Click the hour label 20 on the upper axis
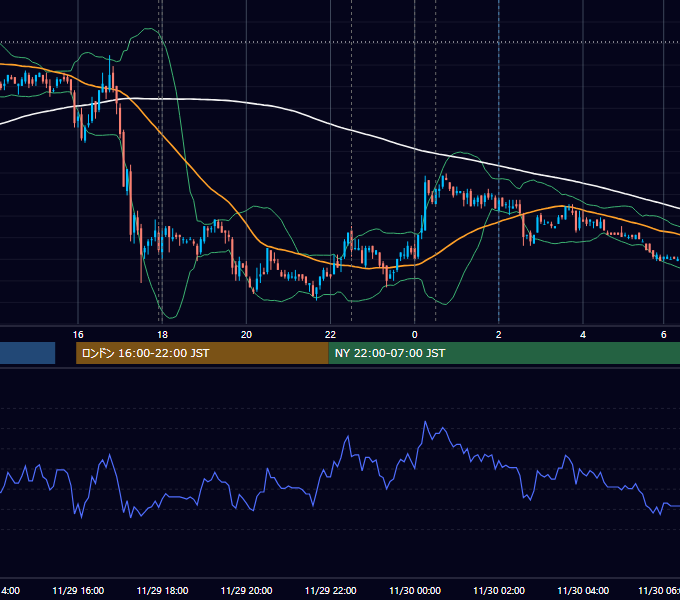Screen dimensions: 680x600 [246, 334]
